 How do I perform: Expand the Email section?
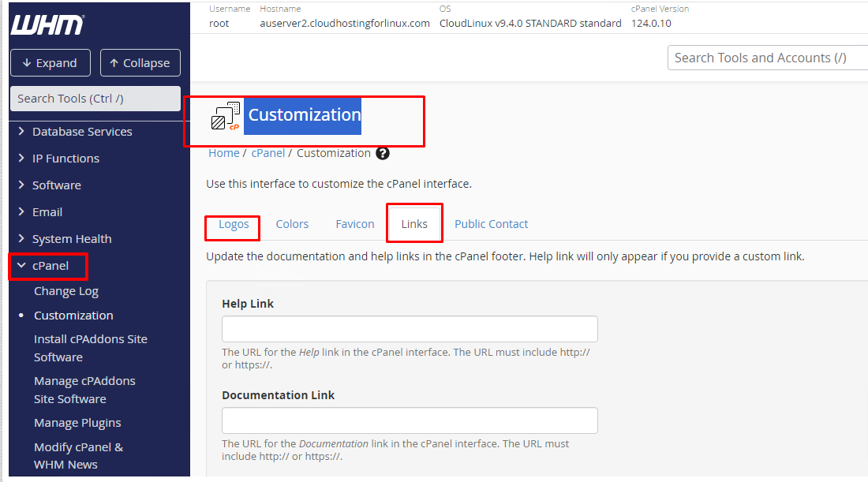coord(47,212)
